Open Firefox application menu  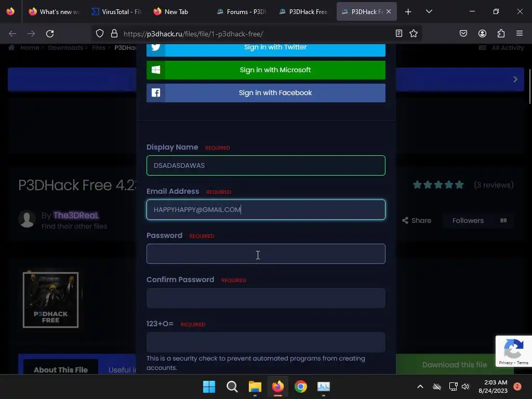point(520,34)
